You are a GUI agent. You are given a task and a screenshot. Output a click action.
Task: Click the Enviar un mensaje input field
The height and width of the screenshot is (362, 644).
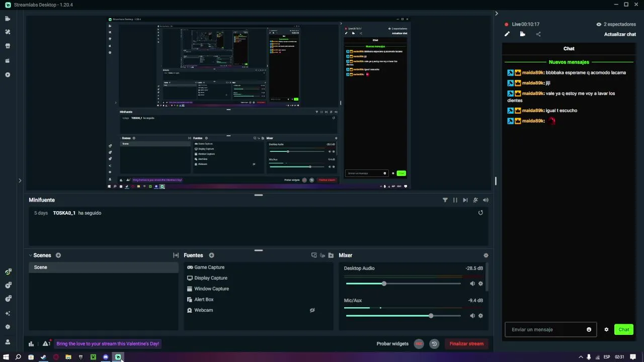(551, 330)
